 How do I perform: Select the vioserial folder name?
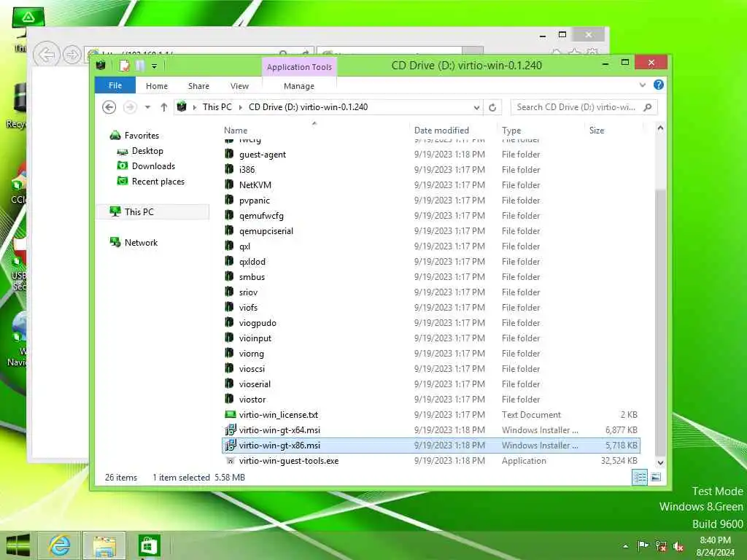pyautogui.click(x=255, y=384)
